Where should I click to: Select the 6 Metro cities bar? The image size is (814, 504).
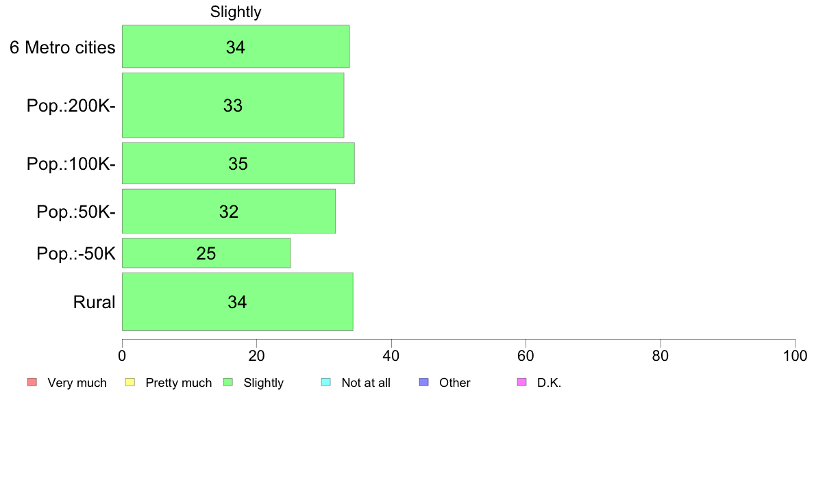236,46
